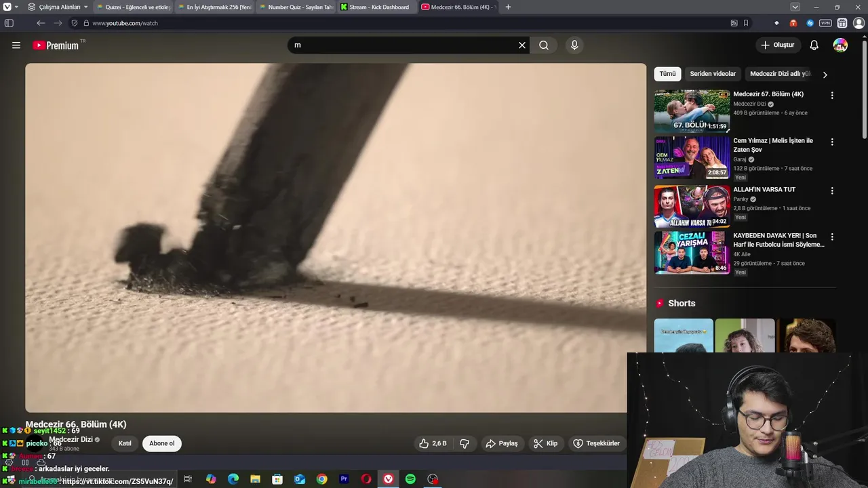Image resolution: width=868 pixels, height=488 pixels.
Task: Click the video player to pause
Action: click(336, 238)
